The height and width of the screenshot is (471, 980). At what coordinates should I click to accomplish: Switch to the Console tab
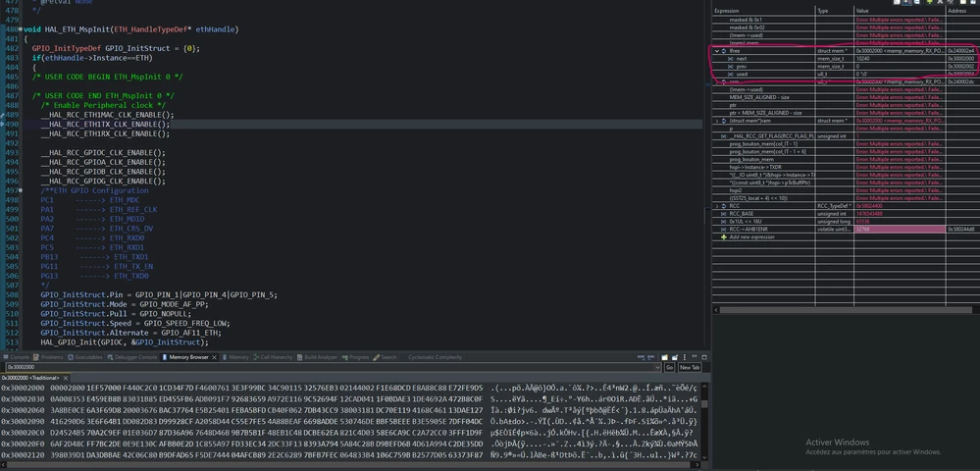17,357
